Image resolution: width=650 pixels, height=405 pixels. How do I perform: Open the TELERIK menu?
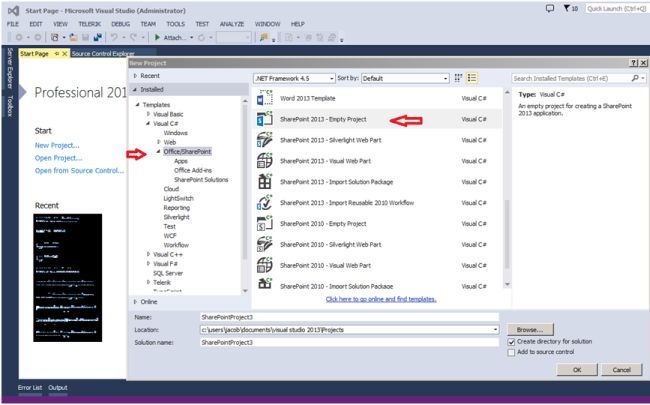[x=90, y=24]
